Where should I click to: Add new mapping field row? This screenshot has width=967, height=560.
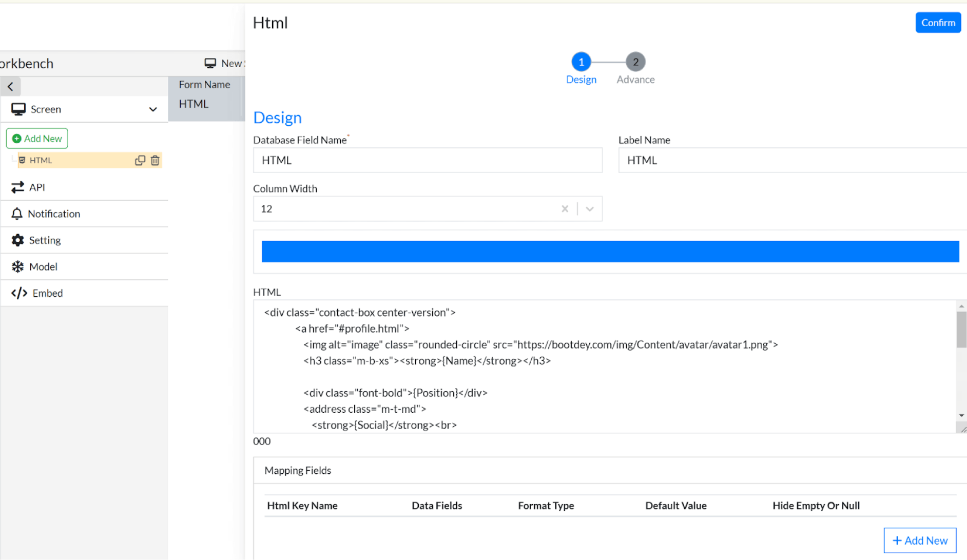click(919, 540)
